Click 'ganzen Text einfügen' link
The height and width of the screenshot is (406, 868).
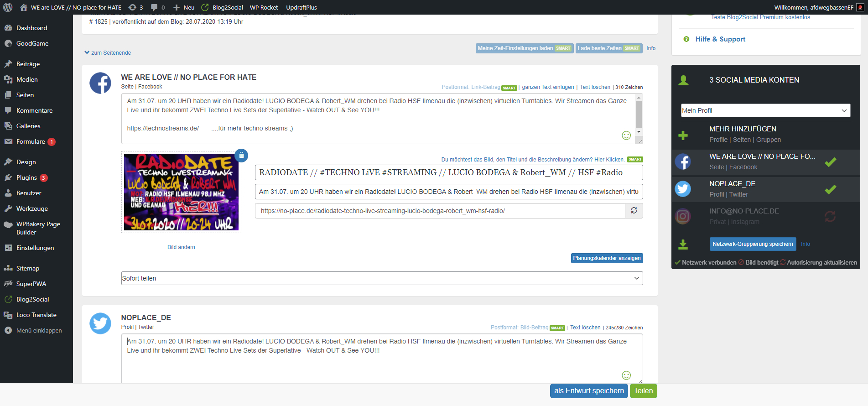[548, 87]
